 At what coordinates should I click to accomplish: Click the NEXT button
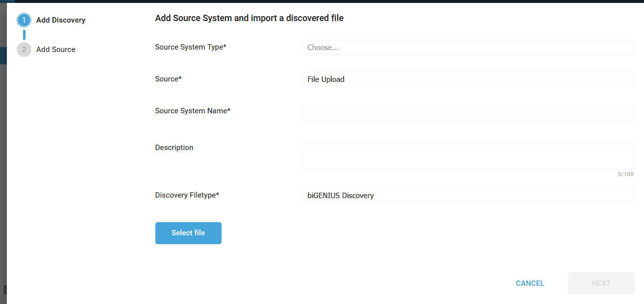600,283
